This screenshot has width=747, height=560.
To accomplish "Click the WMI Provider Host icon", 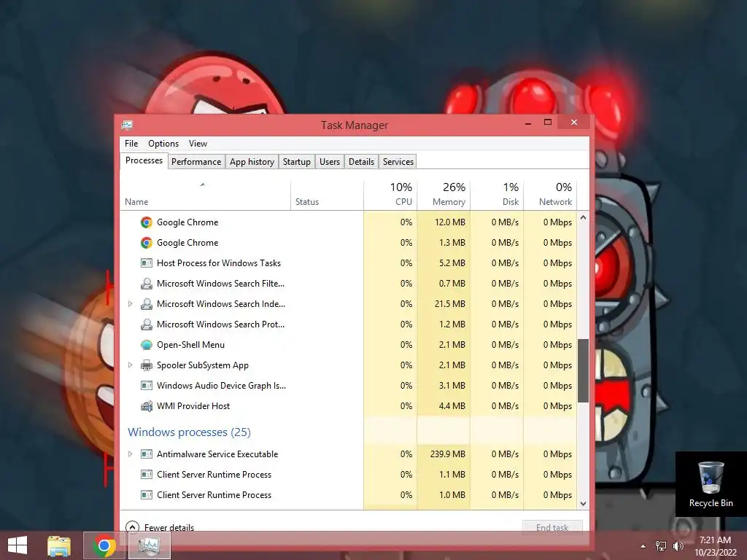I will click(x=146, y=405).
